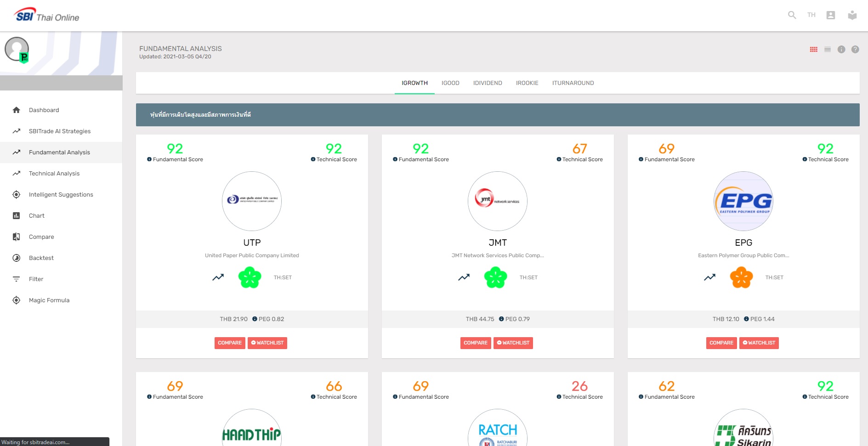Screen dimensions: 868x446
Task: Open Chart from the sidebar
Action: (x=61, y=216)
